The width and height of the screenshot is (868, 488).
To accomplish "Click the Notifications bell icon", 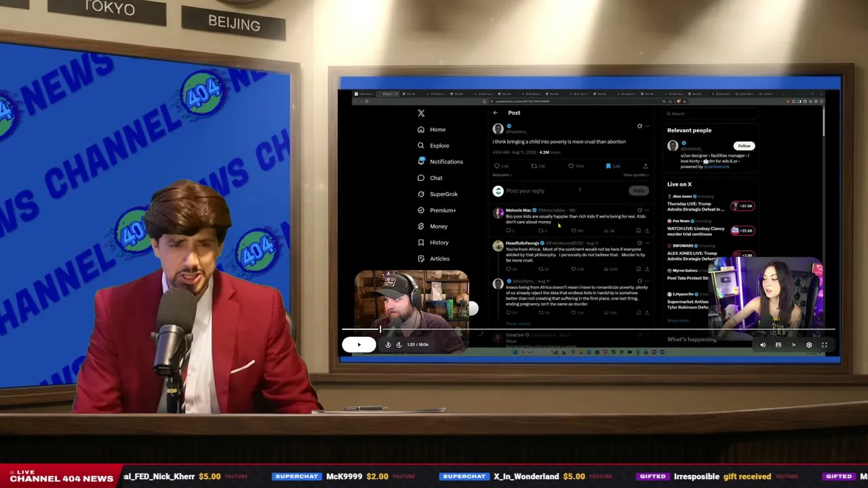I will (421, 161).
